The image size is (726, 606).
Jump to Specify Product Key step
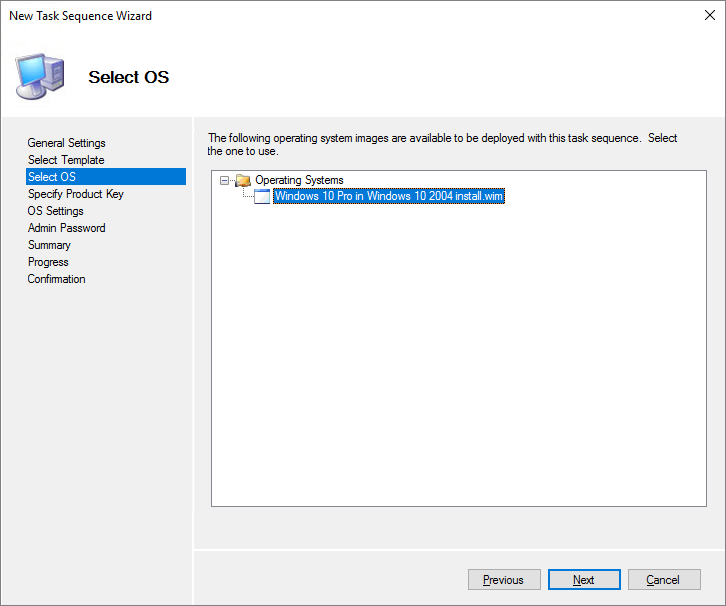point(76,194)
